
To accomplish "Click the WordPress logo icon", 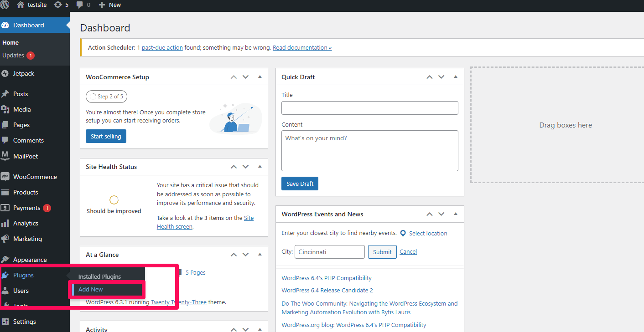I will (5, 5).
